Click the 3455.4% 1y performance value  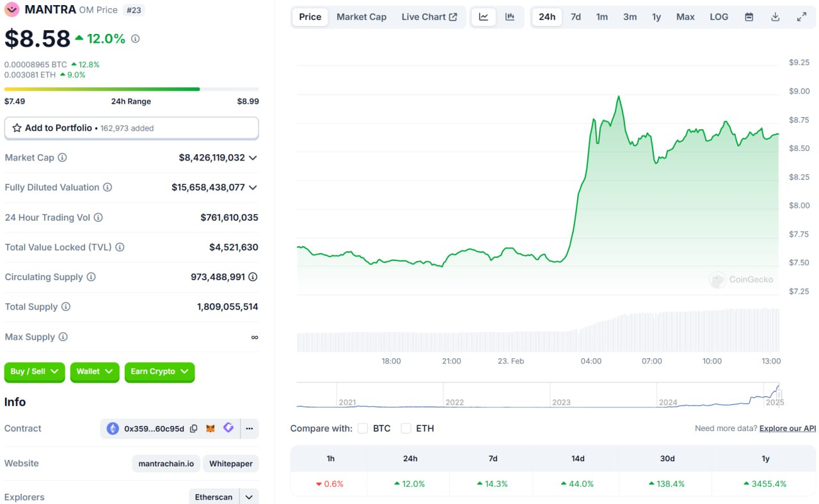click(x=766, y=484)
